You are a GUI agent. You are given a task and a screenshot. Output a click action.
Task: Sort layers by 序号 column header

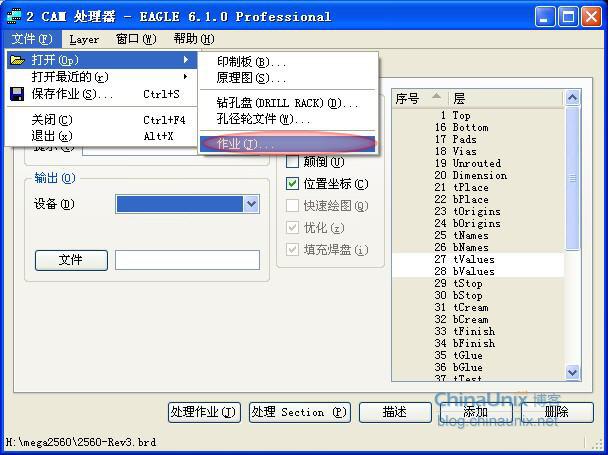(x=420, y=99)
